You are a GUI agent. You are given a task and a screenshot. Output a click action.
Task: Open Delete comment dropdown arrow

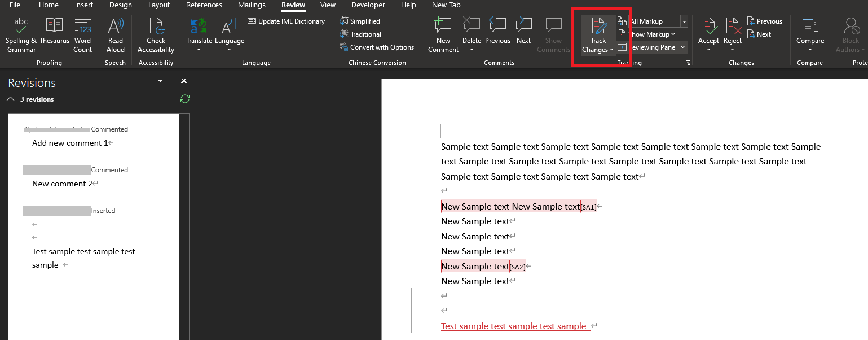point(472,50)
